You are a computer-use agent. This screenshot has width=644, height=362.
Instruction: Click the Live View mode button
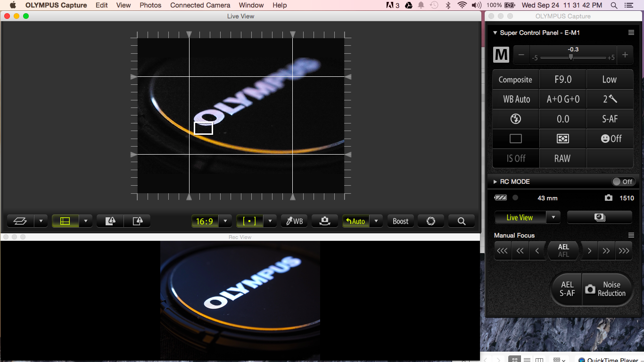point(520,217)
